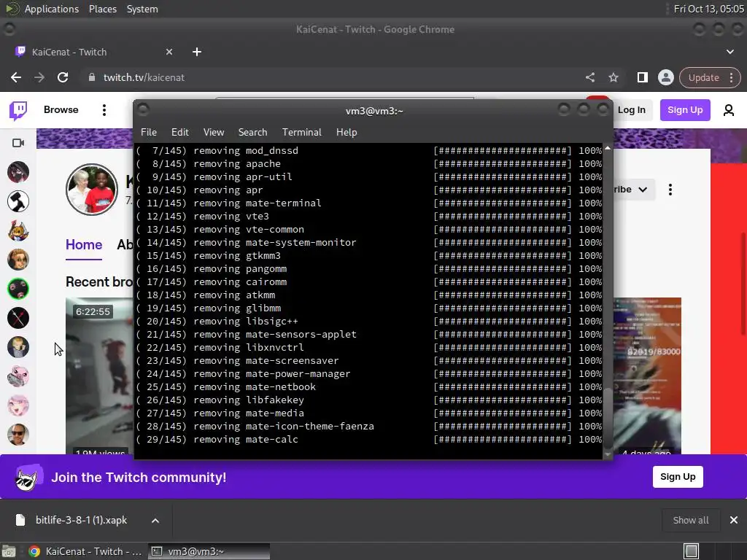This screenshot has height=560, width=747.
Task: Open terminal Help menu
Action: [347, 133]
